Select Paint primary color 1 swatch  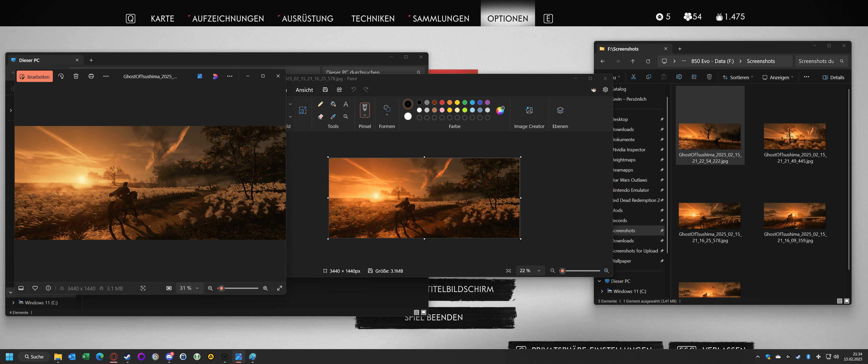[408, 104]
